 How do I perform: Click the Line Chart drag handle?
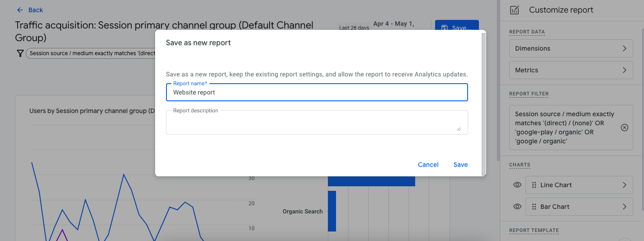tap(534, 185)
